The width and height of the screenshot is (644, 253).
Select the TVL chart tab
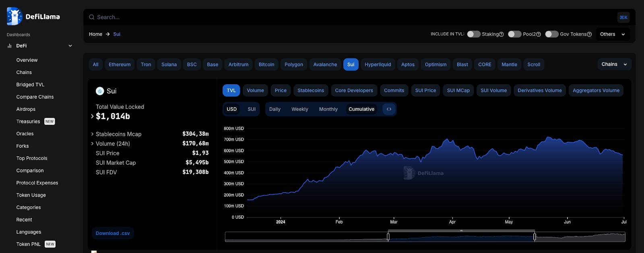pos(231,91)
